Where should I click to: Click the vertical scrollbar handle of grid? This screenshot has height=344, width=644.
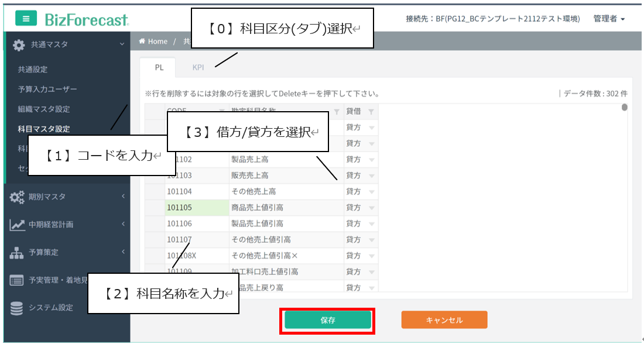(x=624, y=108)
